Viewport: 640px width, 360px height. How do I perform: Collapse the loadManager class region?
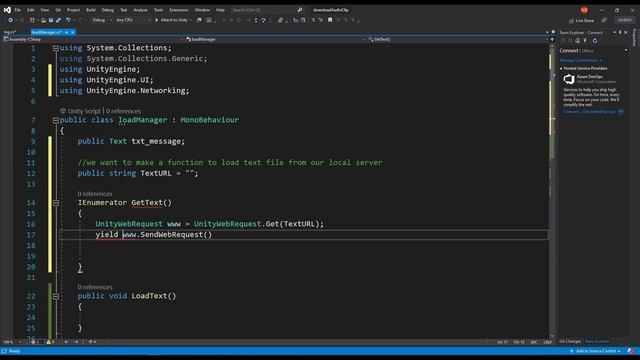pyautogui.click(x=56, y=120)
